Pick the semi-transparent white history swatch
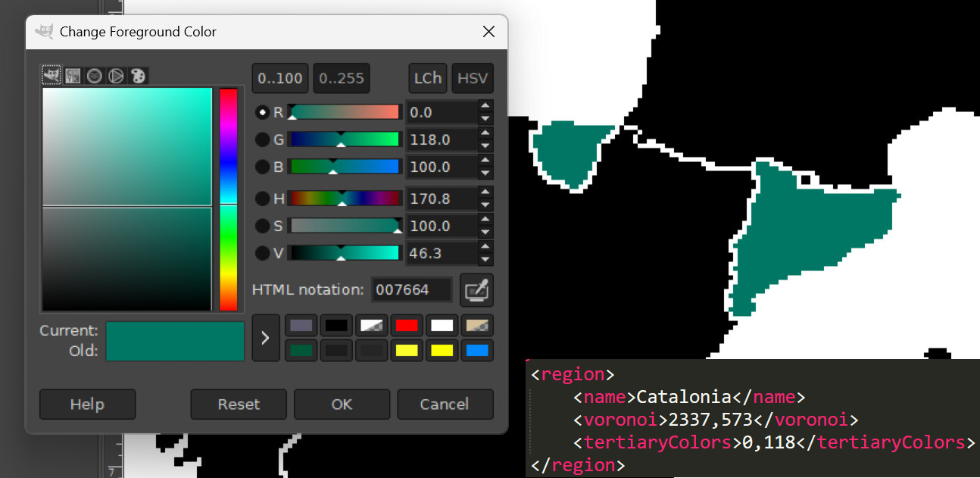 (x=372, y=326)
